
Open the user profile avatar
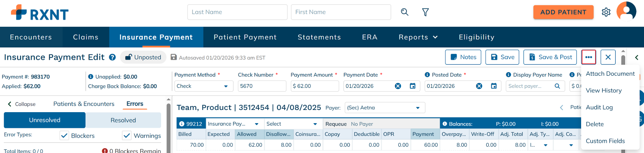(x=626, y=11)
